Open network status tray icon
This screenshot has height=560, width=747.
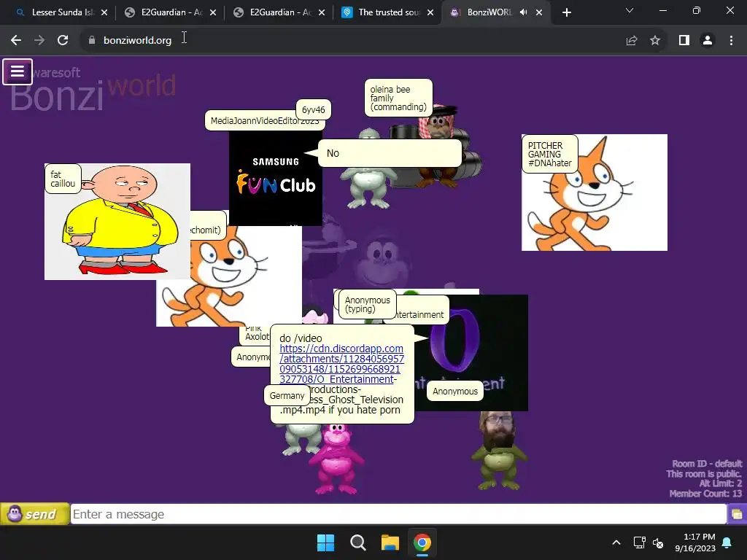639,542
